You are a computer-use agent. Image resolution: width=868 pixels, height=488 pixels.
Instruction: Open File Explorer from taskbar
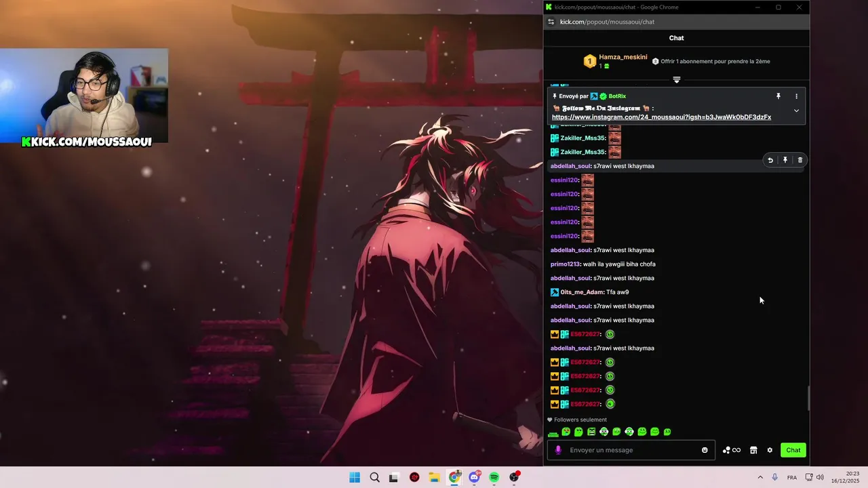click(434, 477)
